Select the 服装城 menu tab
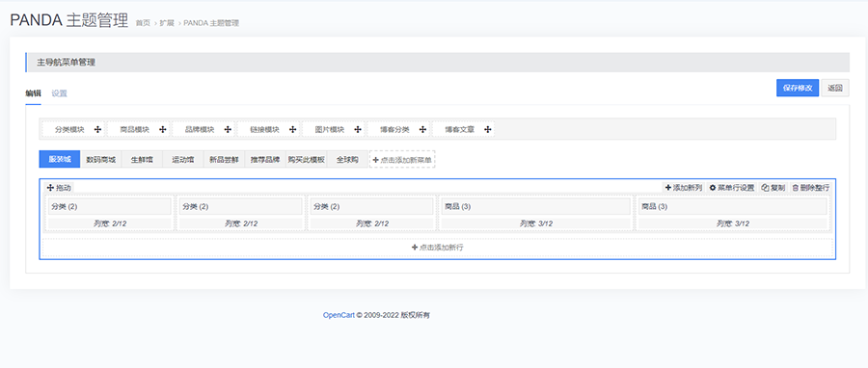This screenshot has width=868, height=368. pyautogui.click(x=60, y=159)
